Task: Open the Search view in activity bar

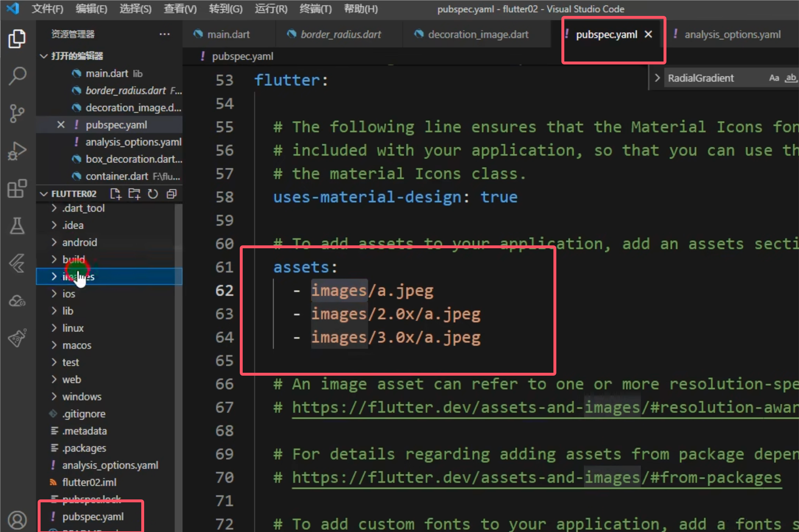Action: [17, 76]
